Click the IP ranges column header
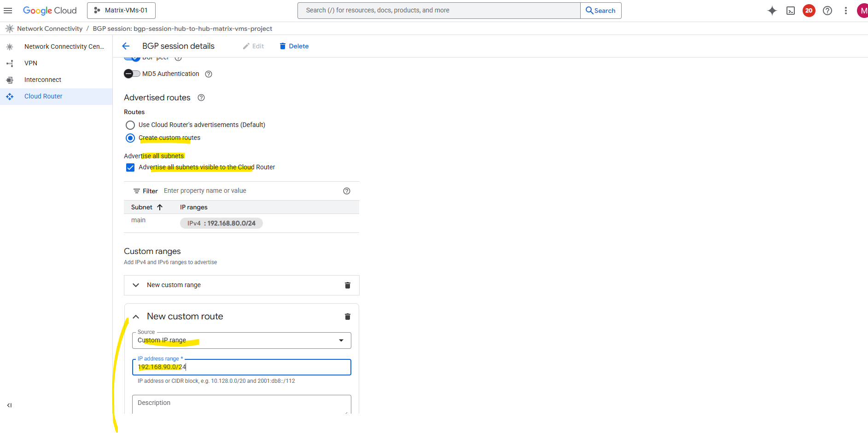The height and width of the screenshot is (433, 868). click(x=194, y=207)
